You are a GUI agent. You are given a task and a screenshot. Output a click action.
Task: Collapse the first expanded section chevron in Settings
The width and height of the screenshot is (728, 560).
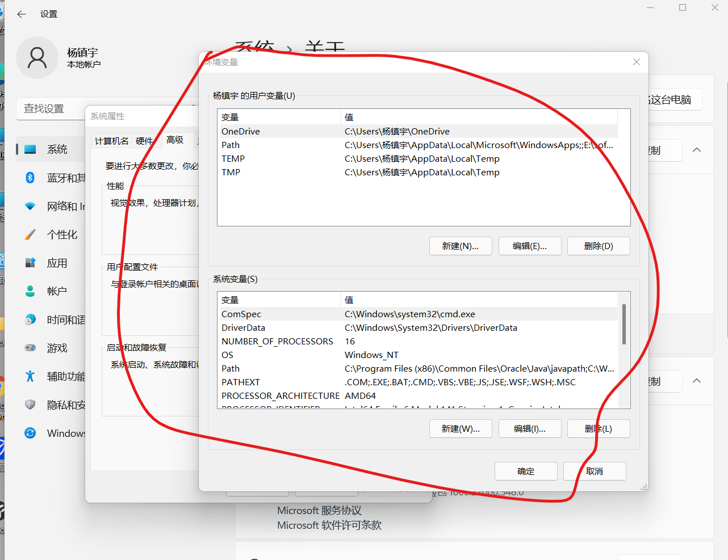[x=697, y=150]
